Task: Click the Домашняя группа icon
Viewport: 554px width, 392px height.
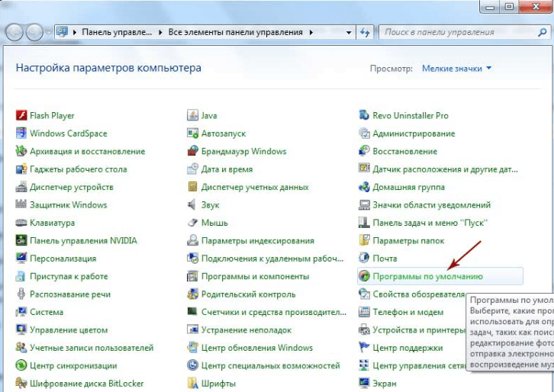Action: [364, 187]
